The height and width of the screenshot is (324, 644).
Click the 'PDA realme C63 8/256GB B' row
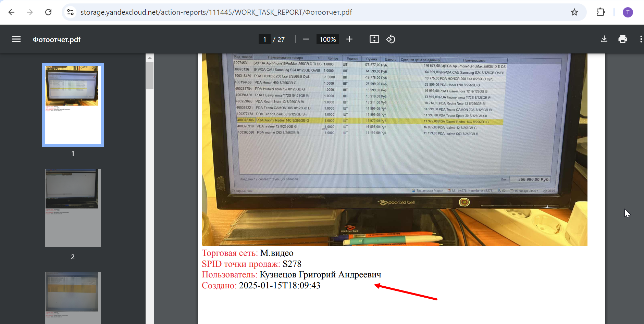tap(358, 133)
